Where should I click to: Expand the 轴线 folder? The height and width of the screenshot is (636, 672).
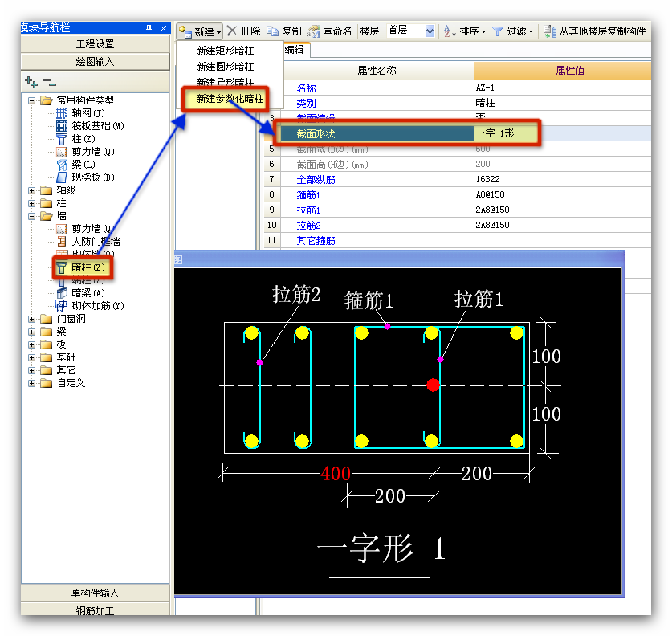point(32,190)
